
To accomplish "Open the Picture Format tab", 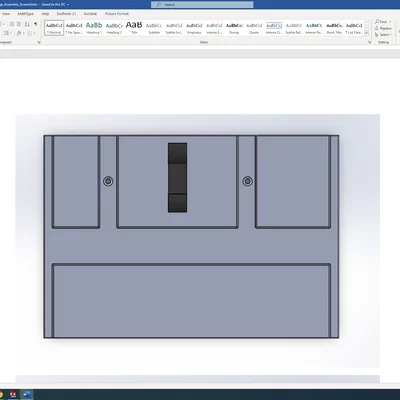I will (x=117, y=14).
